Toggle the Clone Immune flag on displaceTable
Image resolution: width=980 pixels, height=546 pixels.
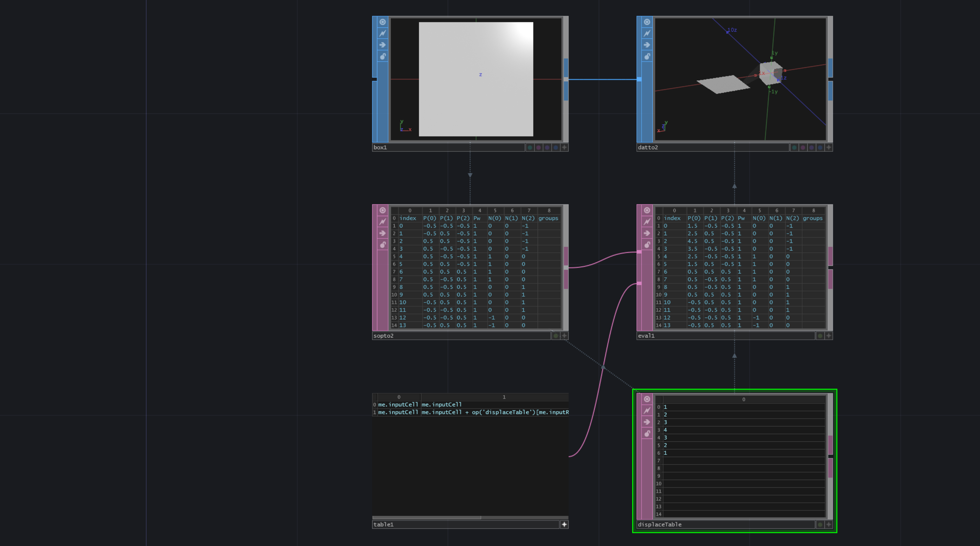pos(647,410)
